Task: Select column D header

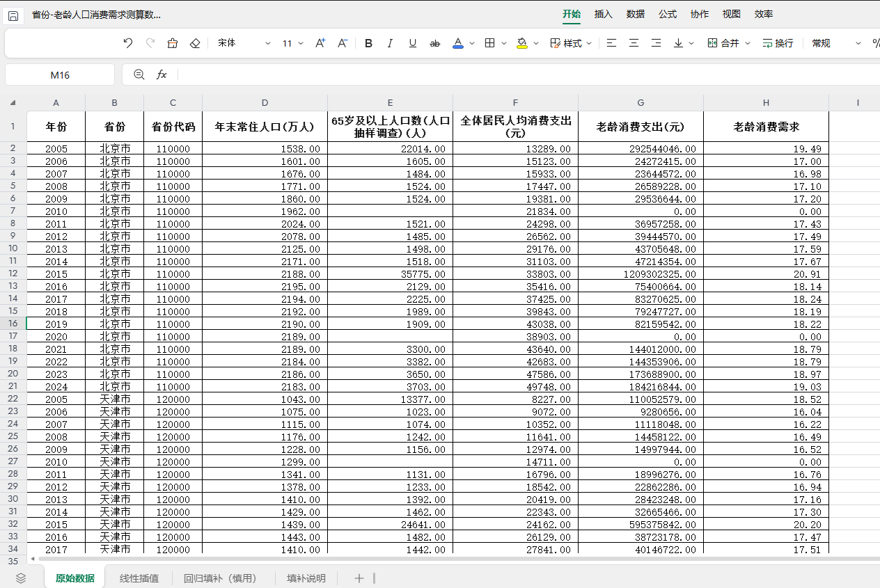Action: 265,103
